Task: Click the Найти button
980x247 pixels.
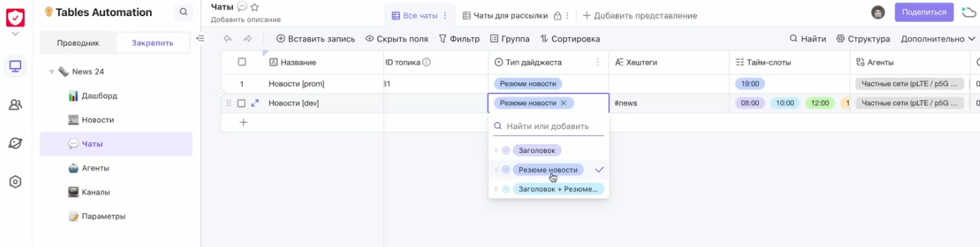Action: coord(807,39)
